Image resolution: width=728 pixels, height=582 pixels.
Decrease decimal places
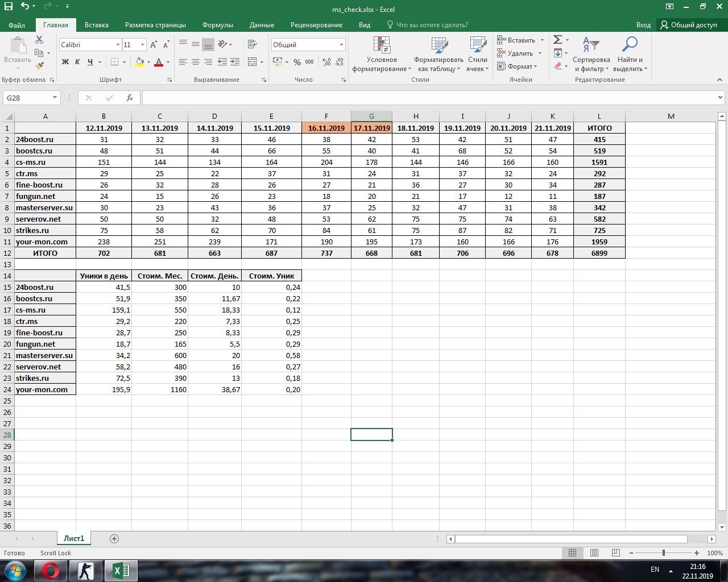[x=340, y=62]
